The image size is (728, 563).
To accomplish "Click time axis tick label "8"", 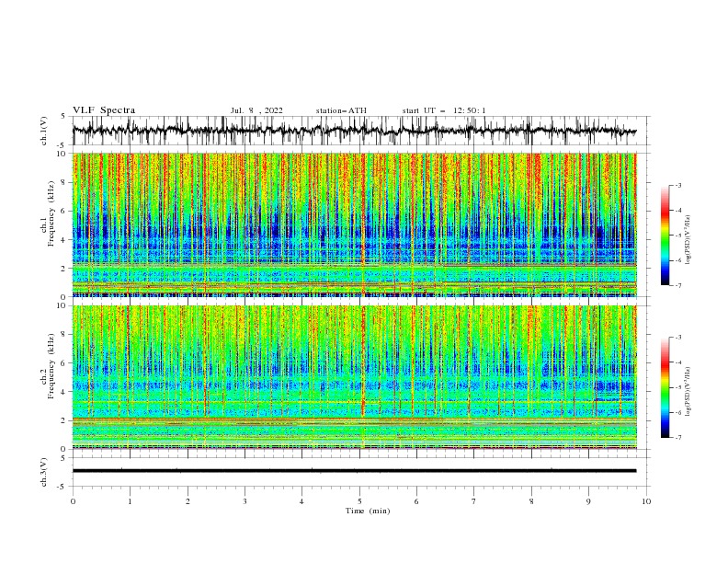I will 531,501.
